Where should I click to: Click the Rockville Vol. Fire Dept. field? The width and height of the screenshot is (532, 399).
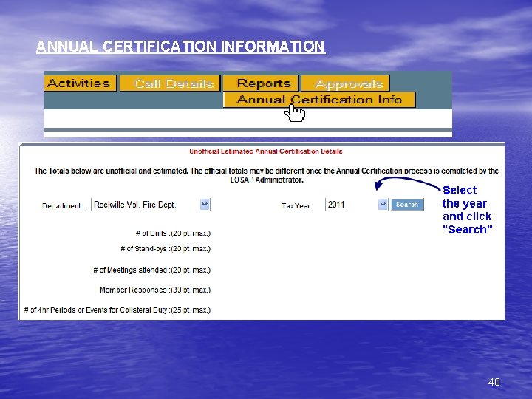[x=151, y=205]
